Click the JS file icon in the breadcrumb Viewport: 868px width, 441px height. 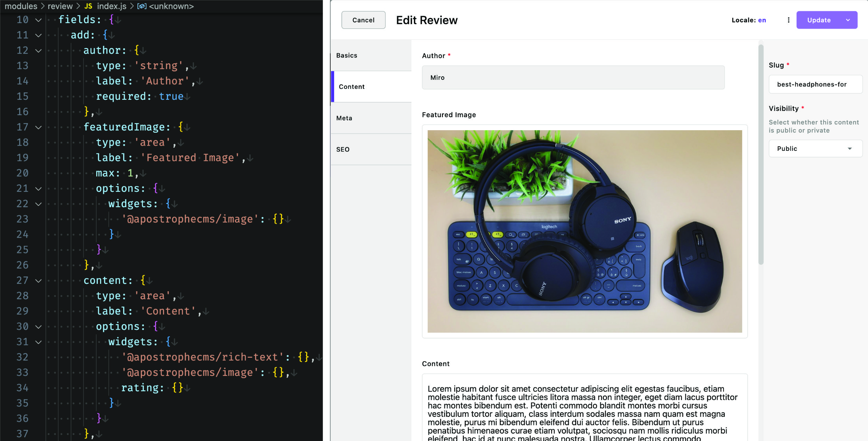[88, 6]
